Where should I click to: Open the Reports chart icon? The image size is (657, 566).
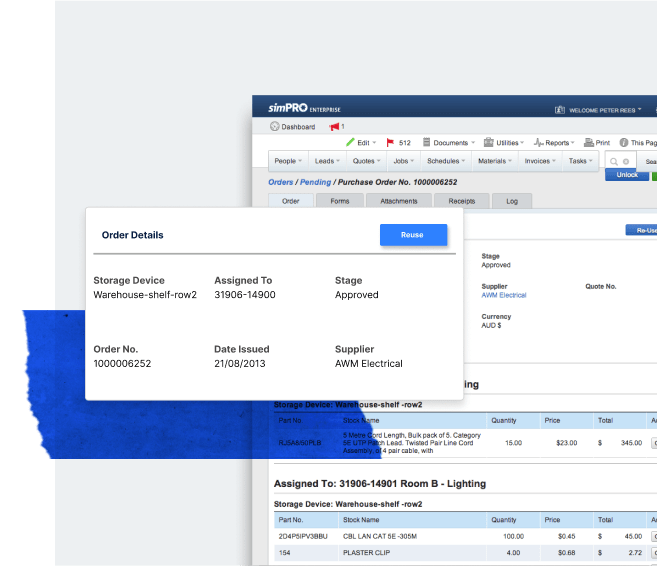tap(538, 142)
